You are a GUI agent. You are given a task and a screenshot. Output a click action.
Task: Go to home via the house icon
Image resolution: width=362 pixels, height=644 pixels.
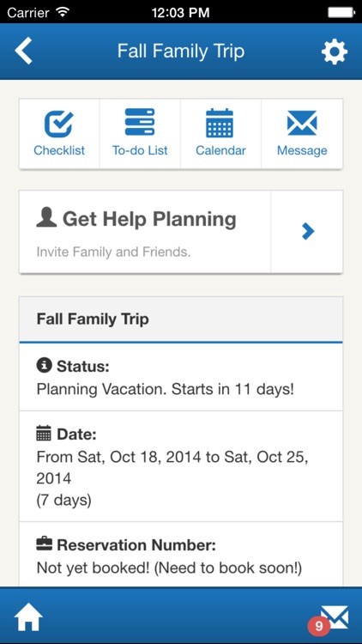[x=28, y=616]
